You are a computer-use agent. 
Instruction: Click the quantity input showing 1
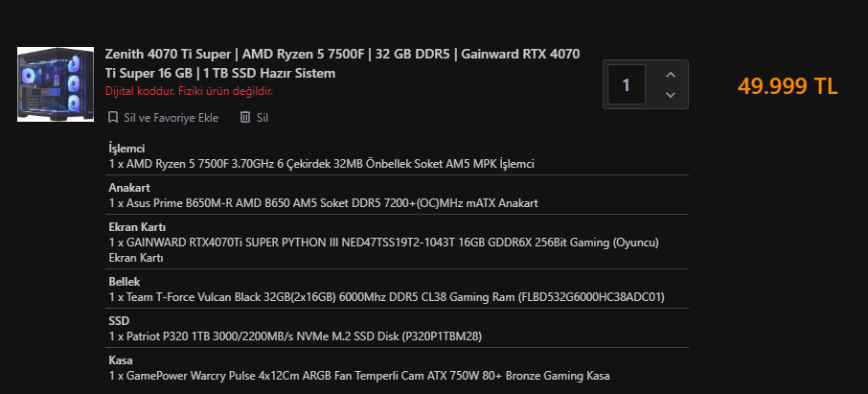(627, 84)
